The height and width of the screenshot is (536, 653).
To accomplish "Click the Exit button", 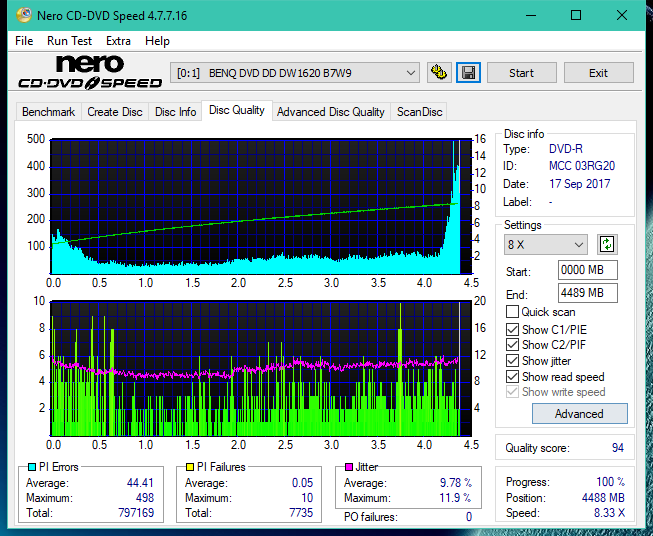I will pos(598,73).
